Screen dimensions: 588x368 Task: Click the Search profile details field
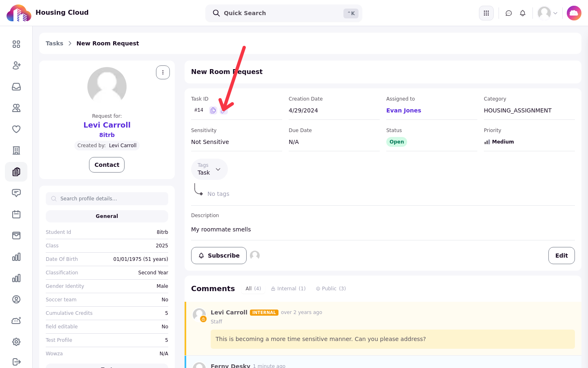click(107, 199)
